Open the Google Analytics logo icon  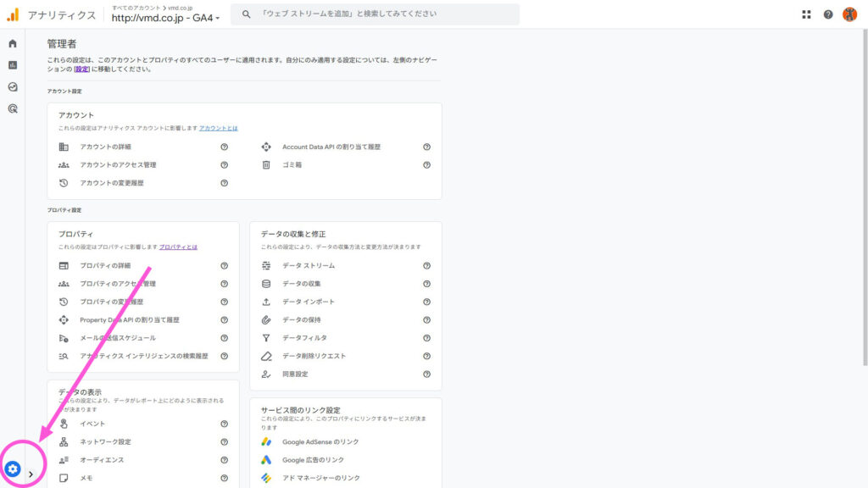point(12,14)
